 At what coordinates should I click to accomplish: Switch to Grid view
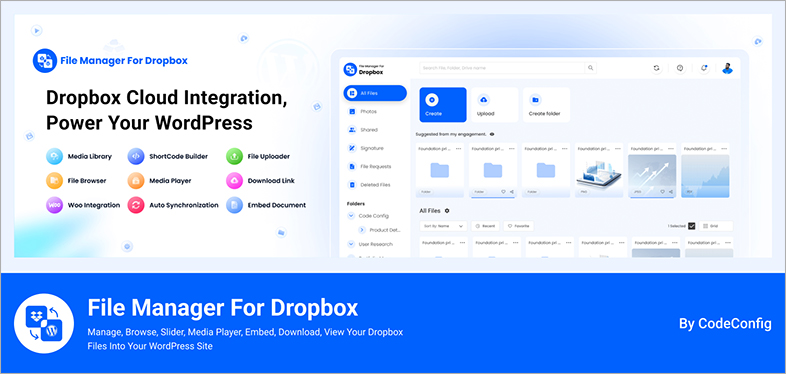click(x=716, y=226)
